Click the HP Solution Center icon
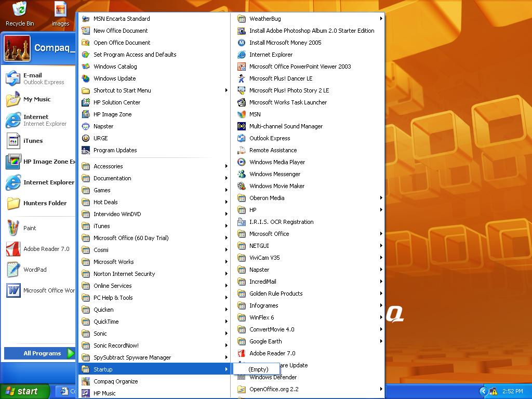The image size is (532, 399). click(86, 102)
